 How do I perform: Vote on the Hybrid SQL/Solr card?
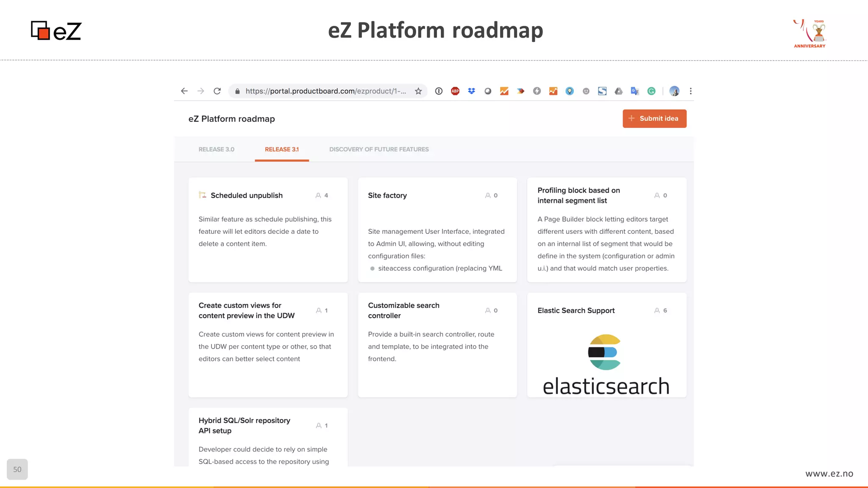319,425
